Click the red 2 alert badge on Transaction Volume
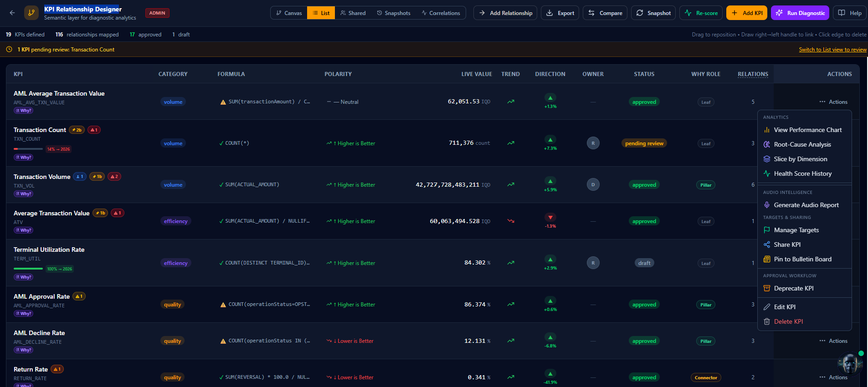 pyautogui.click(x=114, y=177)
